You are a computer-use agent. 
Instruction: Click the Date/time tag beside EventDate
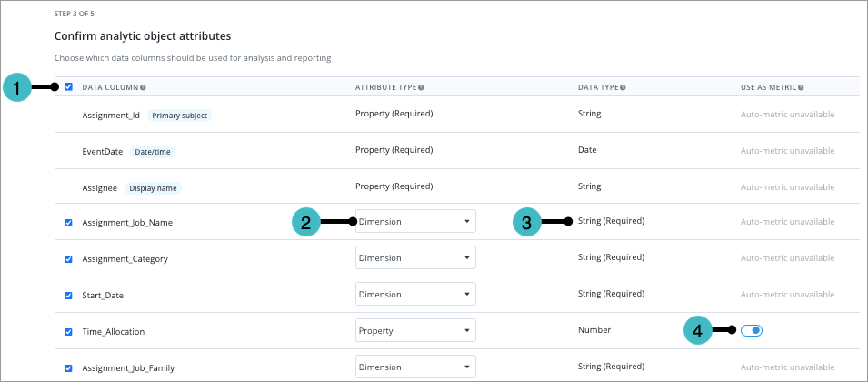[x=152, y=152]
